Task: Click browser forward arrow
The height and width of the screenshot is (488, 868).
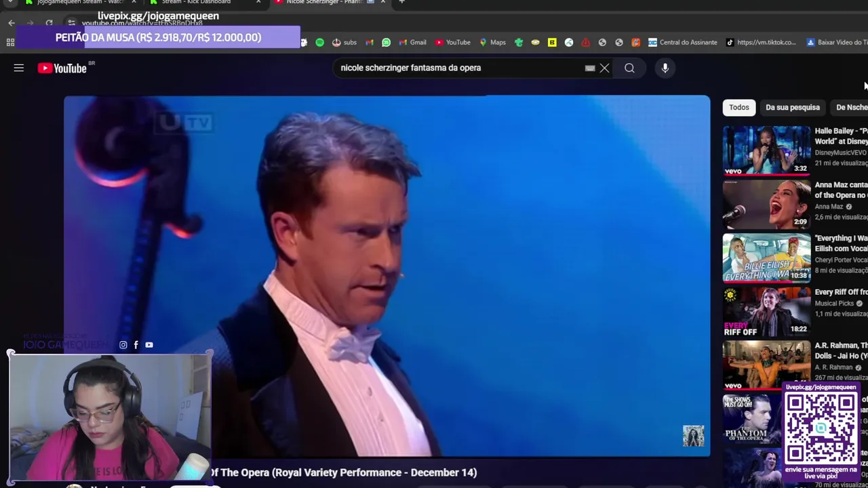Action: (x=30, y=23)
